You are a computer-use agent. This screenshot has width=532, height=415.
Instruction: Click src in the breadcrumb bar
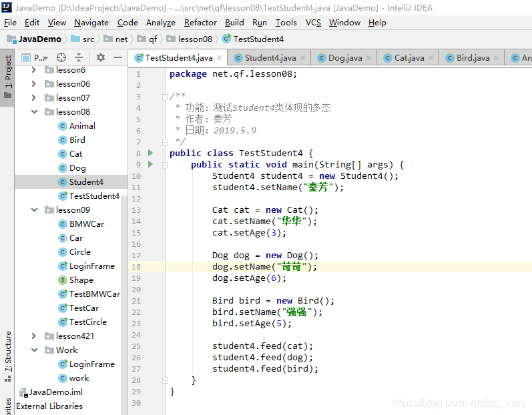pos(83,39)
